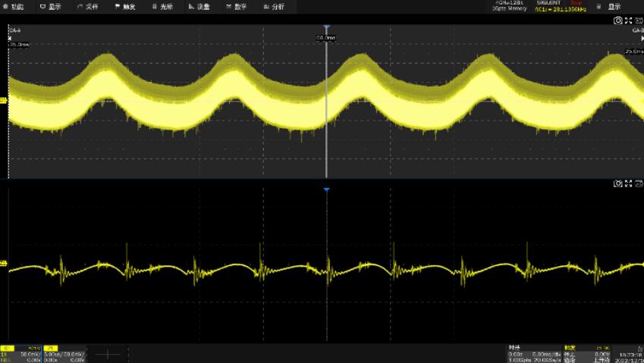644x363 pixels.
Task: Open the 测量 (Measure) menu
Action: [x=199, y=6]
